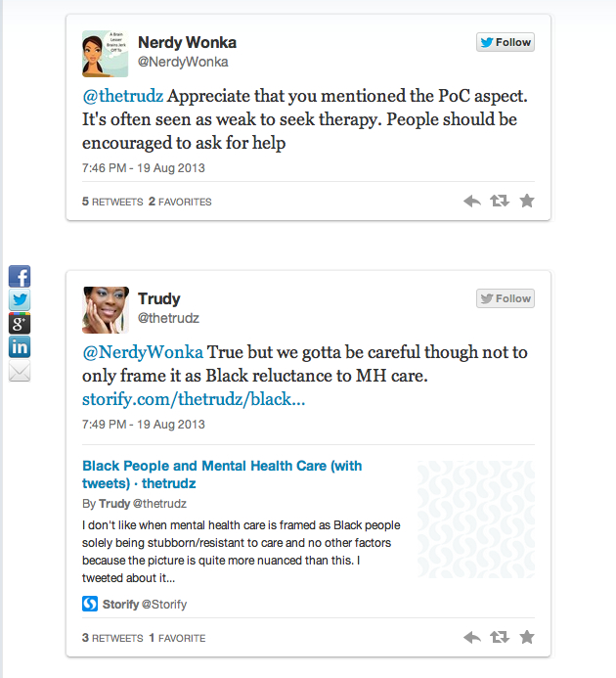Image resolution: width=616 pixels, height=678 pixels.
Task: Follow Trudy on Twitter
Action: pyautogui.click(x=505, y=298)
